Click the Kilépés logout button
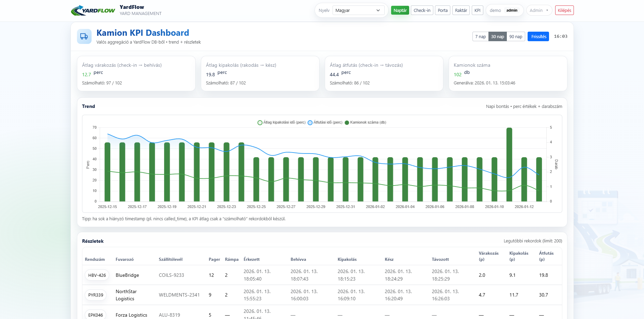This screenshot has width=644, height=319. click(564, 11)
